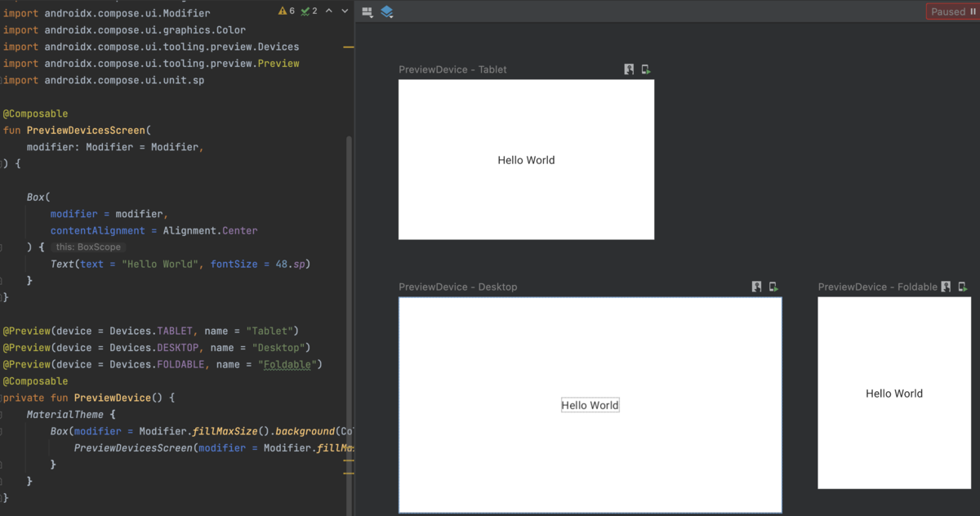The height and width of the screenshot is (516, 980).
Task: Run the Tablet preview on a device
Action: (x=645, y=69)
